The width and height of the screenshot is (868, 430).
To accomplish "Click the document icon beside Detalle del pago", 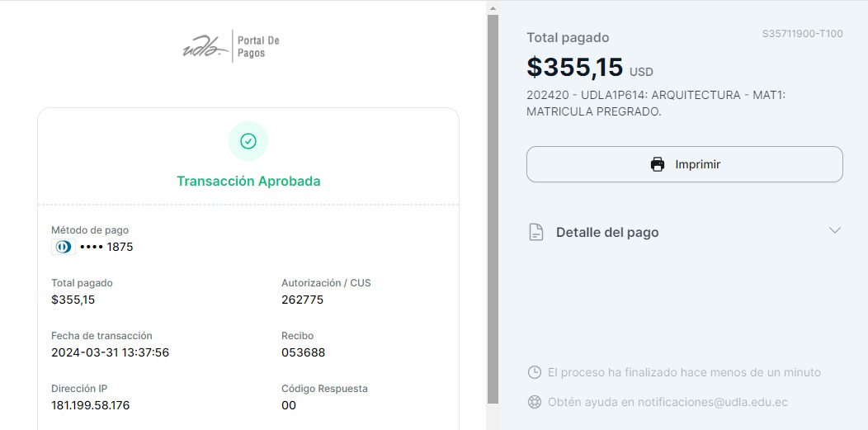I will click(536, 232).
